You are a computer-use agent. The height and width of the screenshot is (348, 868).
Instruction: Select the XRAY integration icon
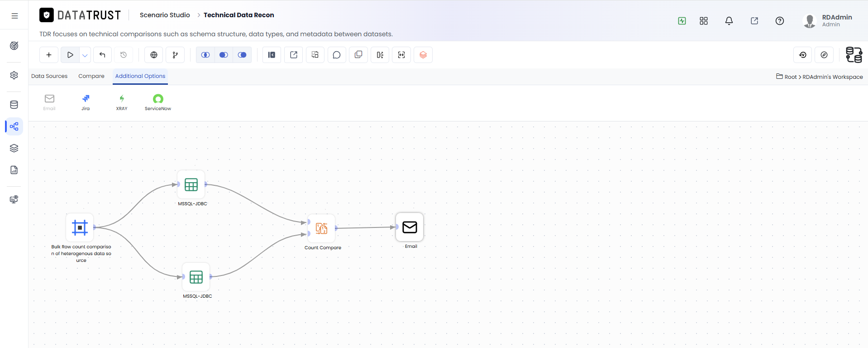122,102
